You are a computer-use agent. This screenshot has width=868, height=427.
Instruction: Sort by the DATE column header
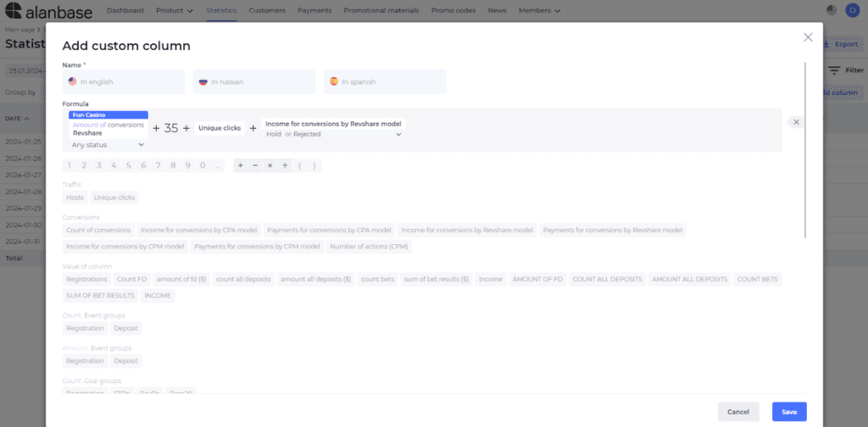17,119
